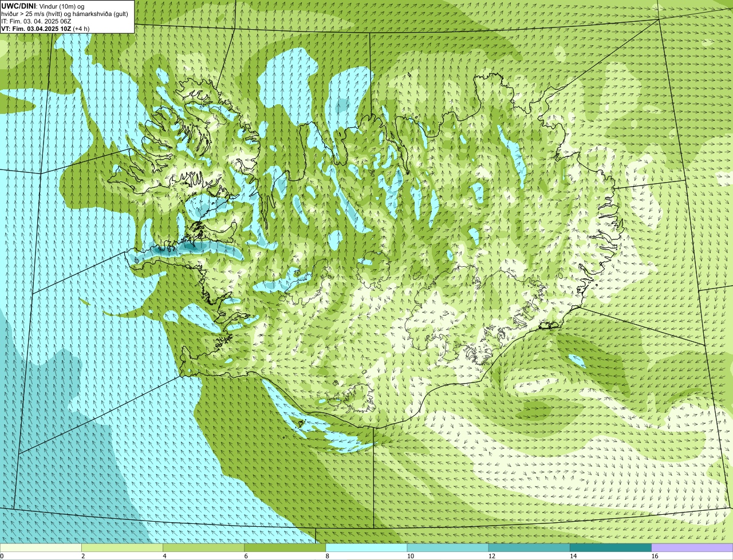Click the scale label '6'

click(x=246, y=556)
